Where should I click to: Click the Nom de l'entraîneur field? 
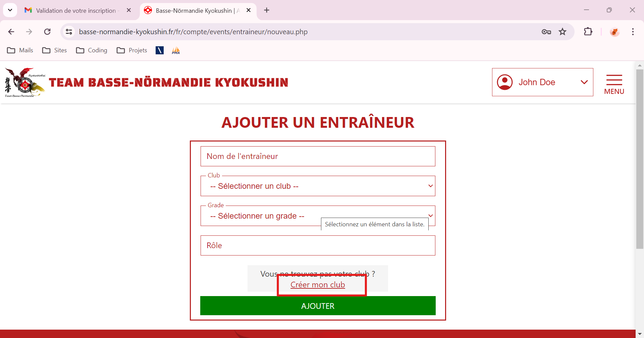tap(318, 156)
